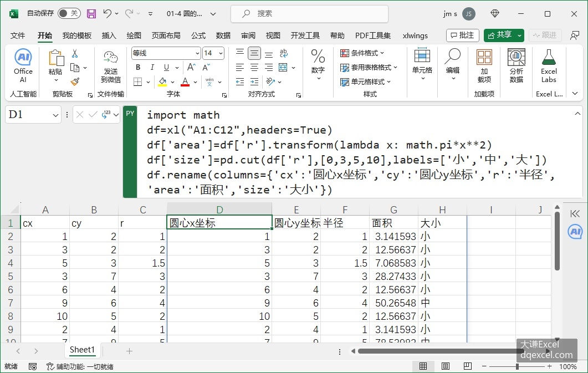Open the Cell Styles dropdown
This screenshot has width=588, height=373.
point(365,81)
